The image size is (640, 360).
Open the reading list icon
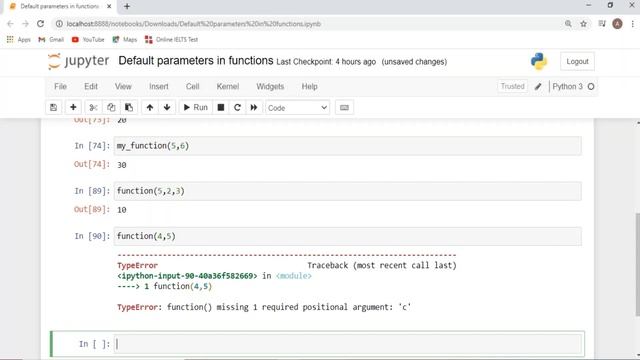tap(602, 24)
